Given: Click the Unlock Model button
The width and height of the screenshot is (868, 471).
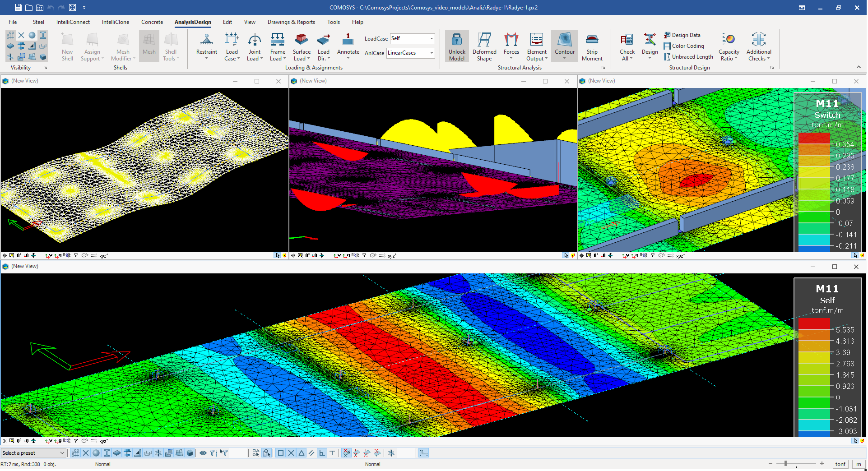Looking at the screenshot, I should coord(457,46).
